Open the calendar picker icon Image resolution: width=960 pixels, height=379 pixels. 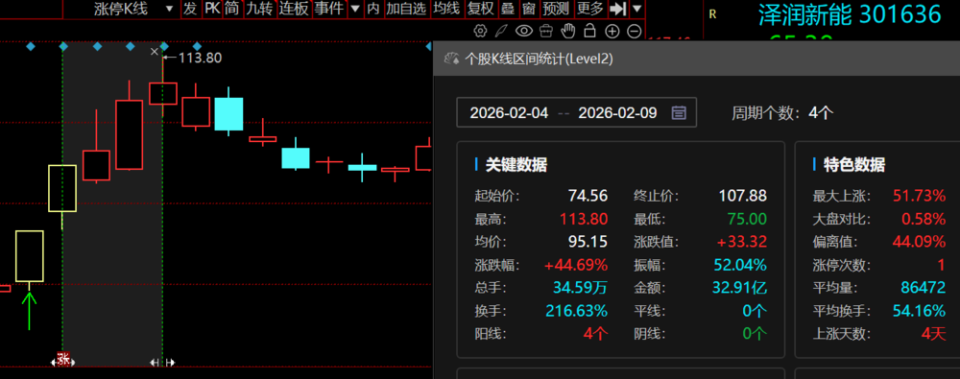point(678,113)
